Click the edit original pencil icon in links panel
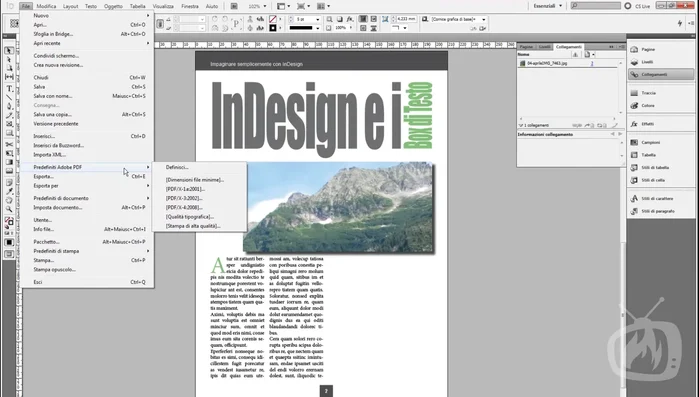 click(615, 125)
